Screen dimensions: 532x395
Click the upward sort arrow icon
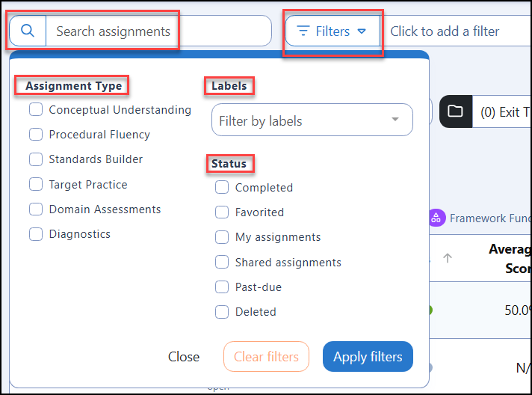tap(447, 258)
